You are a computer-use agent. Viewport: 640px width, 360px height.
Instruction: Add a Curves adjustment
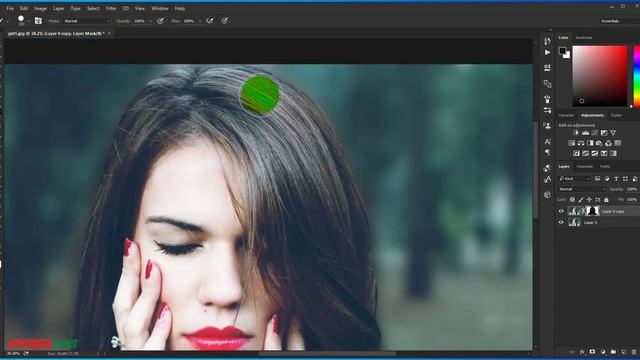click(x=595, y=133)
